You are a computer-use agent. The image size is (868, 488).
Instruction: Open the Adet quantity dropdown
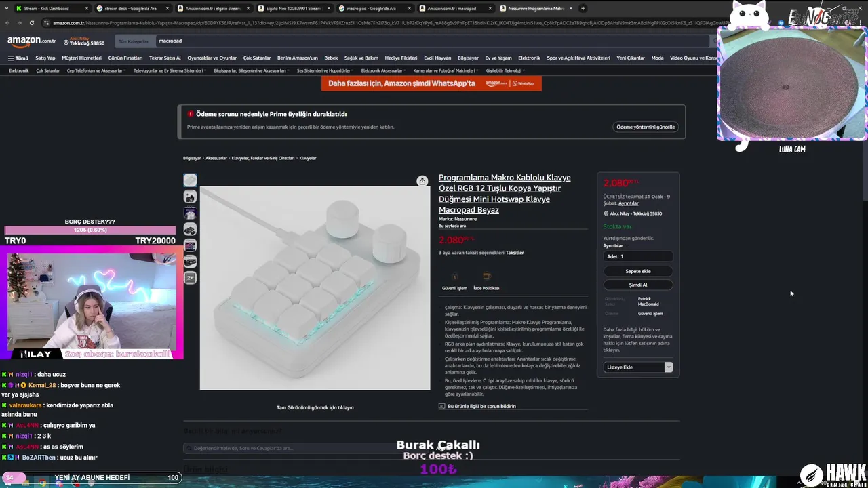tap(638, 256)
